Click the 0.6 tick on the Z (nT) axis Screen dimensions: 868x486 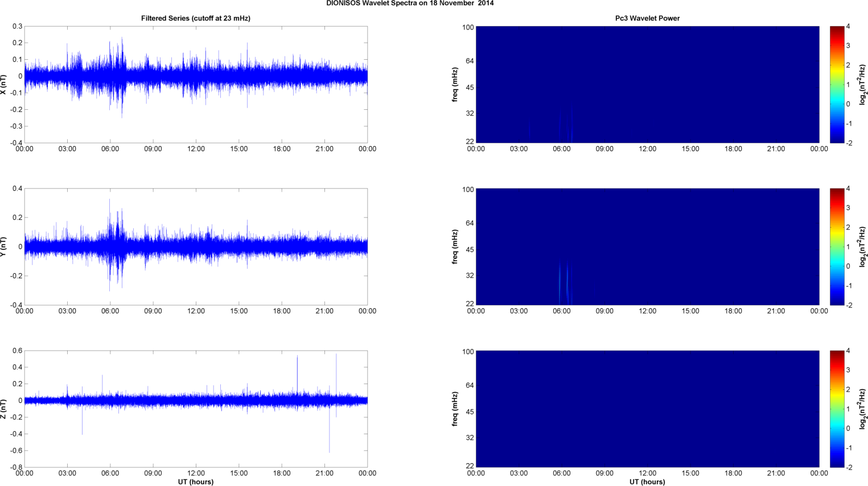[17, 351]
